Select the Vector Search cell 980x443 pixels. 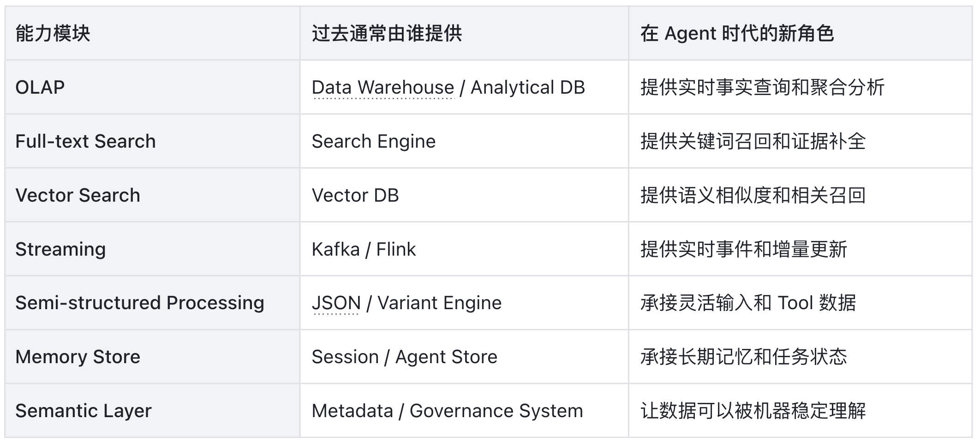[x=152, y=195]
